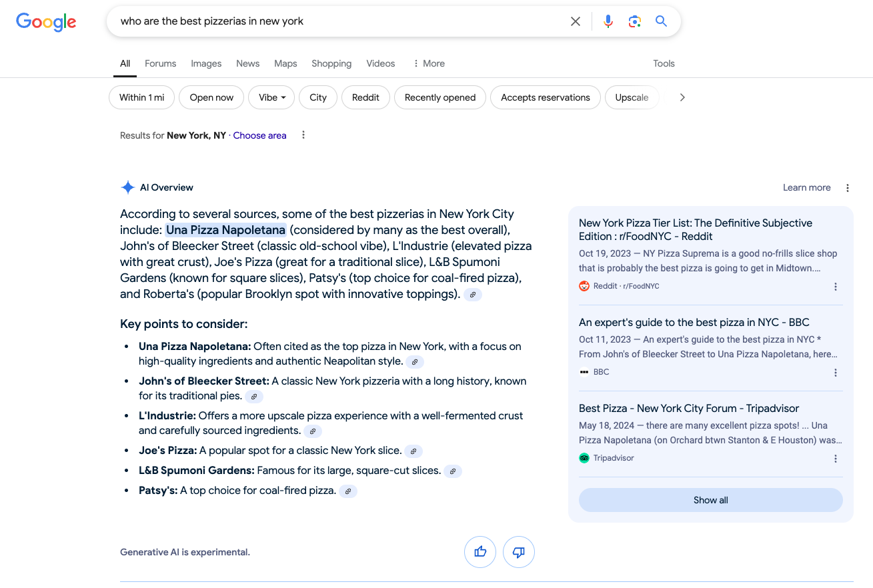Switch to the Shopping tab
The height and width of the screenshot is (588, 873).
(331, 63)
